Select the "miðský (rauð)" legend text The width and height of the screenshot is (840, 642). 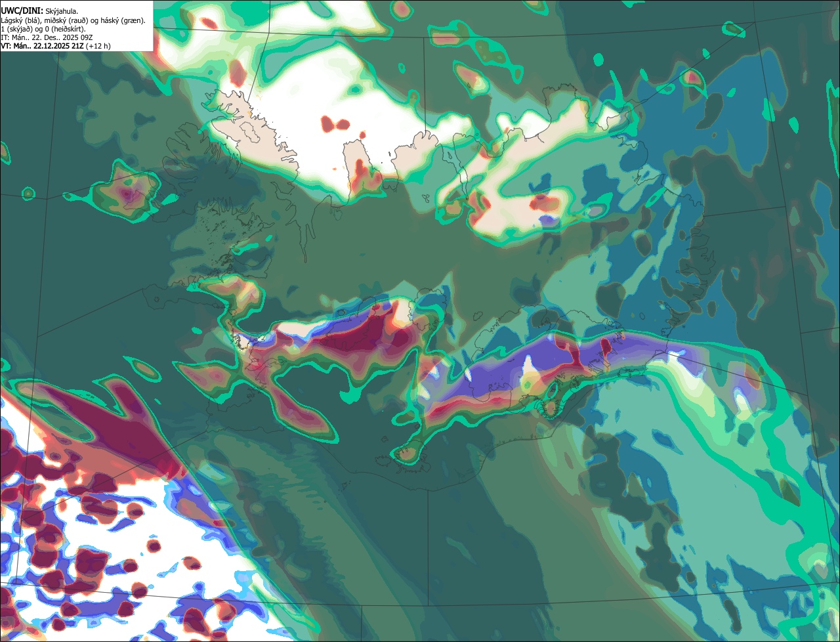tap(66, 21)
